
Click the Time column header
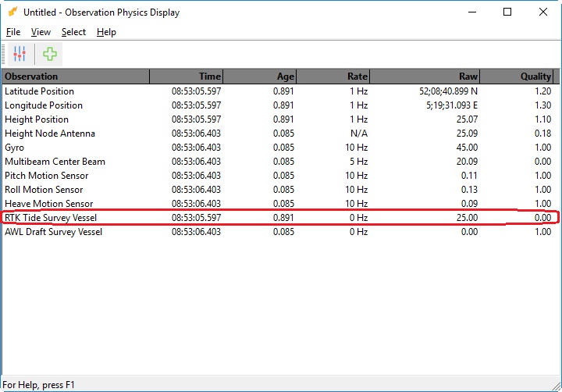coord(186,77)
